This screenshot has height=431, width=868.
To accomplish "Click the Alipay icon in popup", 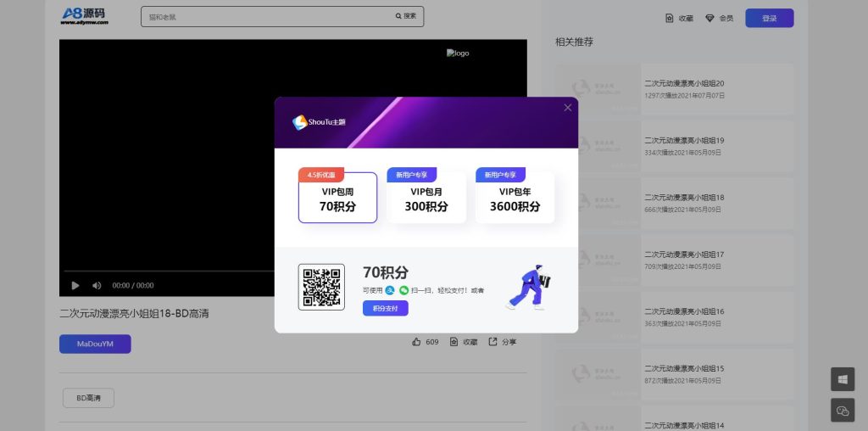I will [x=390, y=289].
